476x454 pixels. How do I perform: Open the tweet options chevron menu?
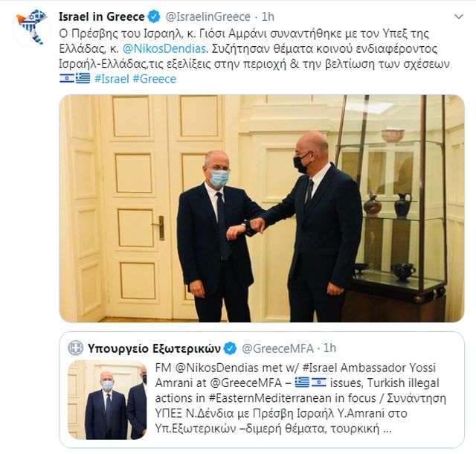tap(459, 16)
